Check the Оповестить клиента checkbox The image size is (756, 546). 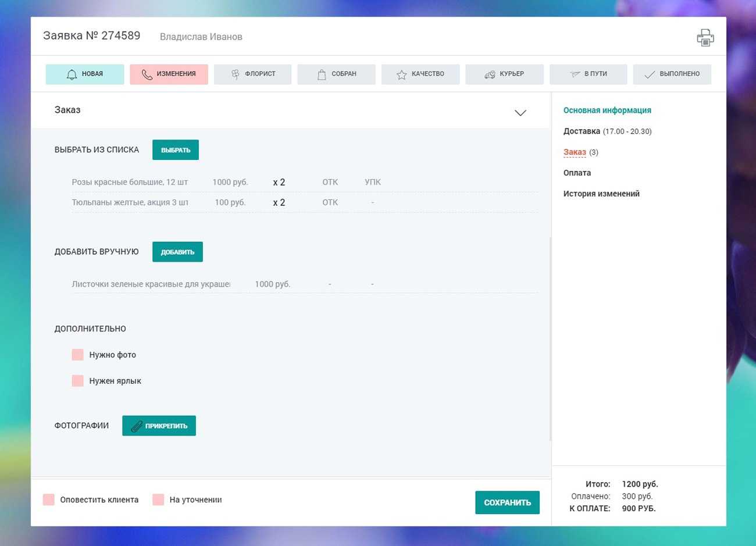coord(49,499)
